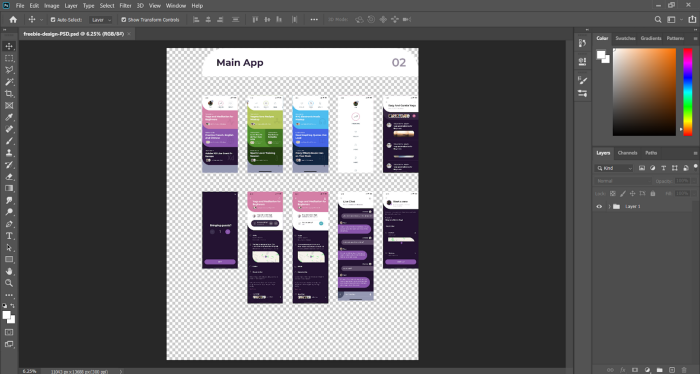The height and width of the screenshot is (374, 700).
Task: Select the Eyedropper tool
Action: point(9,117)
